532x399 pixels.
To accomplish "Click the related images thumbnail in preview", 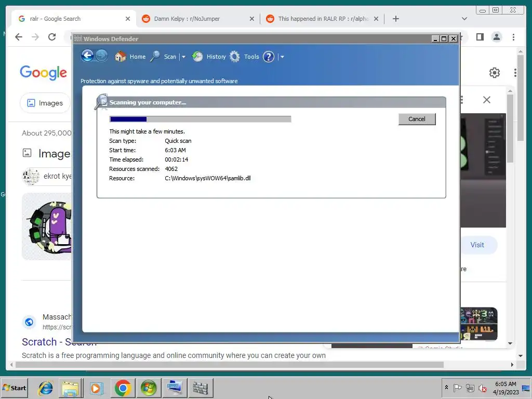I will [478, 324].
